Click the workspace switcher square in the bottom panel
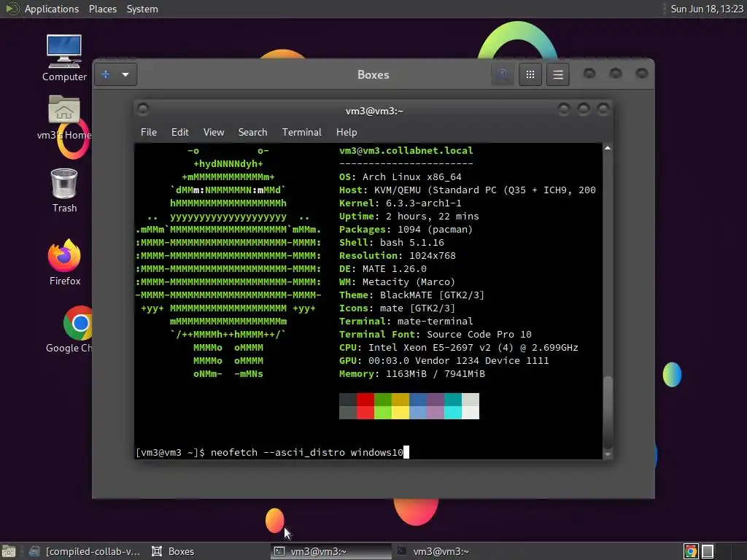The width and height of the screenshot is (747, 560). [x=708, y=551]
